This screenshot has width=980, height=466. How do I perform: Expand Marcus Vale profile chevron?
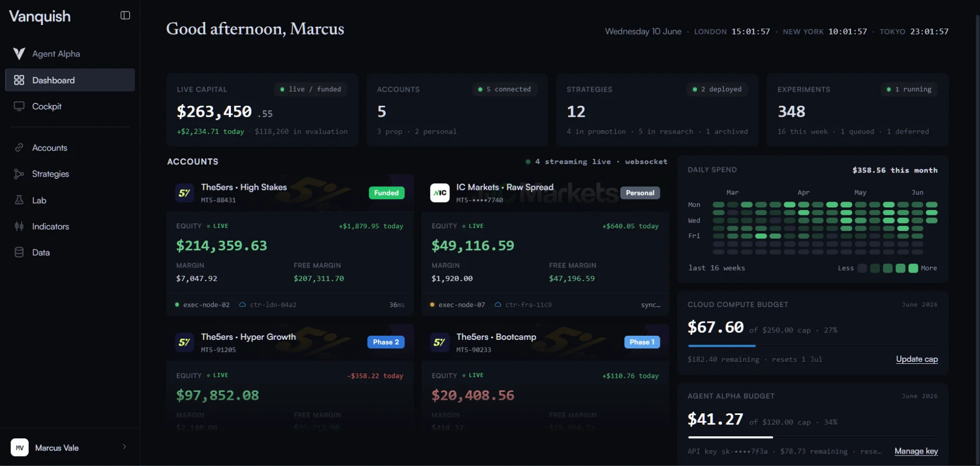coord(124,447)
